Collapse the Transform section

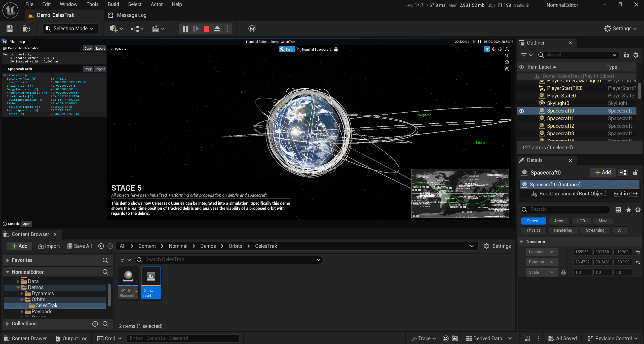click(x=522, y=242)
